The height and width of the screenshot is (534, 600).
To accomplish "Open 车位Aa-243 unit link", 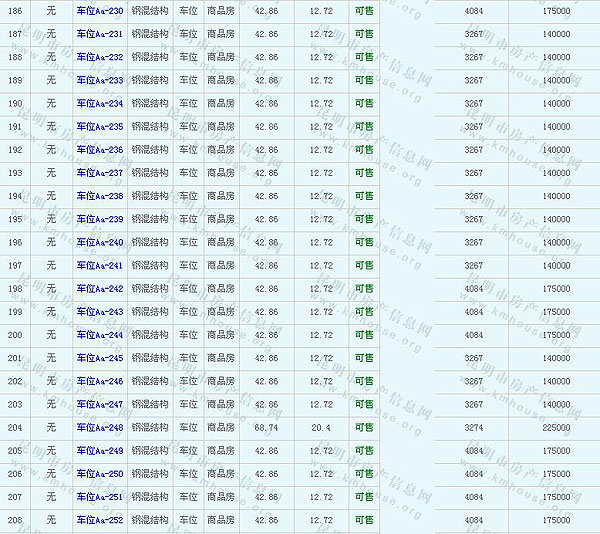I will coord(100,312).
